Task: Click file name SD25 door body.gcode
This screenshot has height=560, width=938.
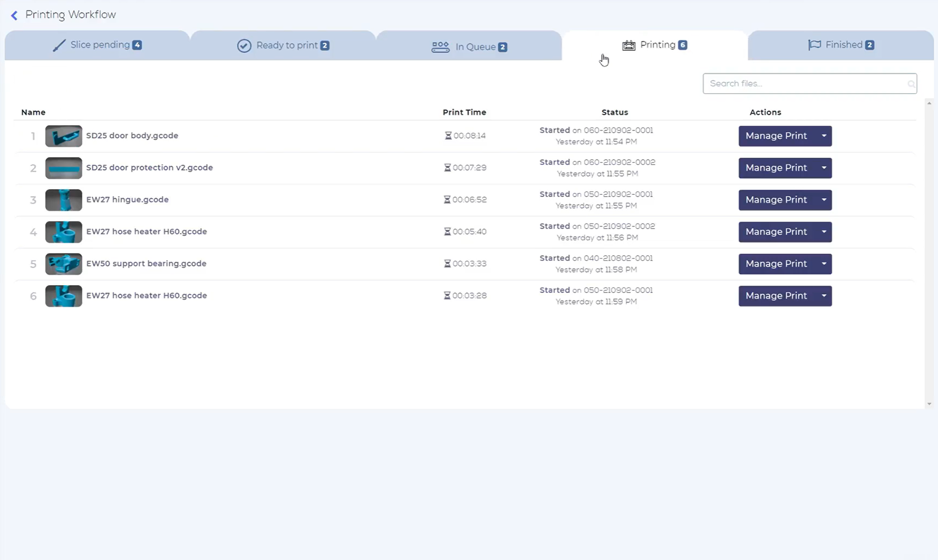Action: [132, 135]
